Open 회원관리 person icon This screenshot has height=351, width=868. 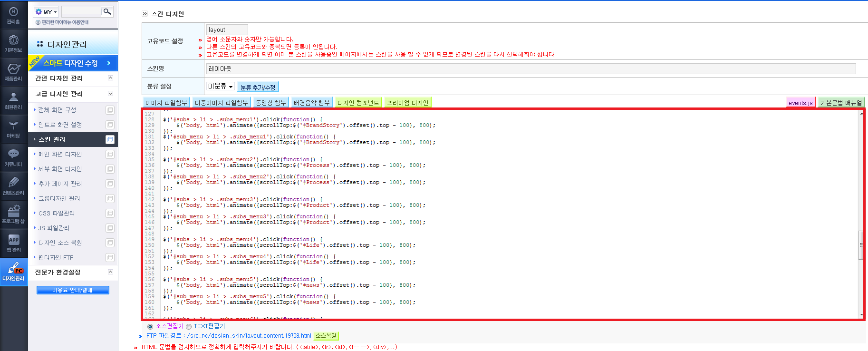(13, 100)
